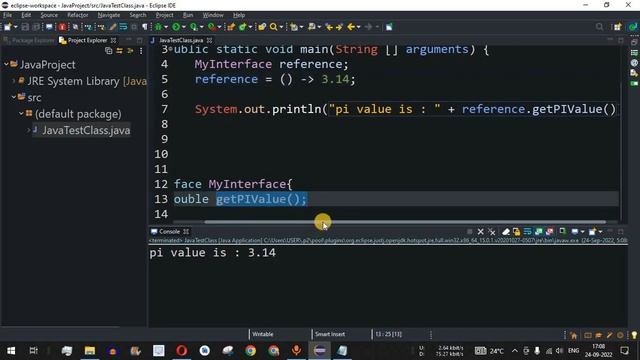Open the Window menu
Screen dimensions: 640x360
coord(213,15)
